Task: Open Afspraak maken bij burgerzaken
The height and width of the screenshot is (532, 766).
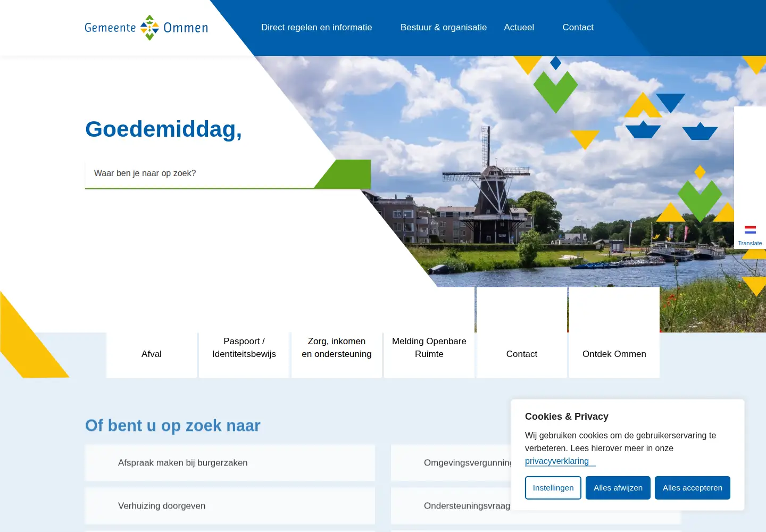Action: pos(230,463)
